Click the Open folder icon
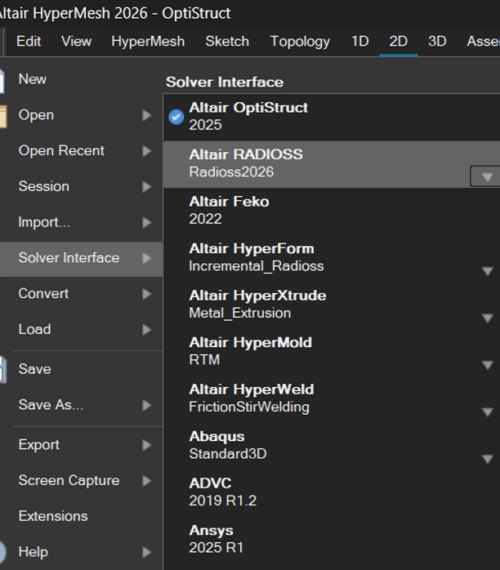Image resolution: width=500 pixels, height=570 pixels. coord(3,116)
